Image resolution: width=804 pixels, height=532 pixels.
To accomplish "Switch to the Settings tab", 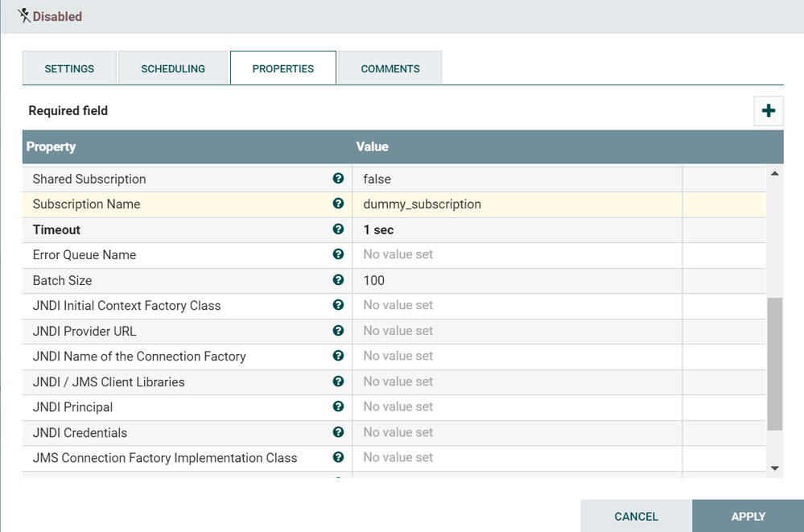I will (69, 68).
